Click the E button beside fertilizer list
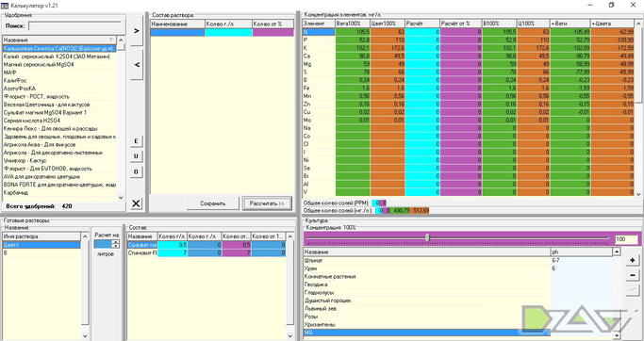 [136, 141]
